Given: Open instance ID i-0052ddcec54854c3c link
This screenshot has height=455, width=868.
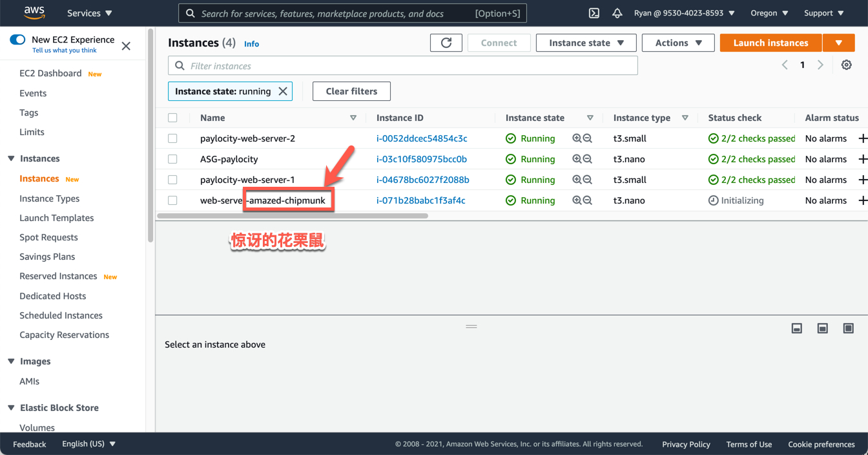Looking at the screenshot, I should (422, 138).
